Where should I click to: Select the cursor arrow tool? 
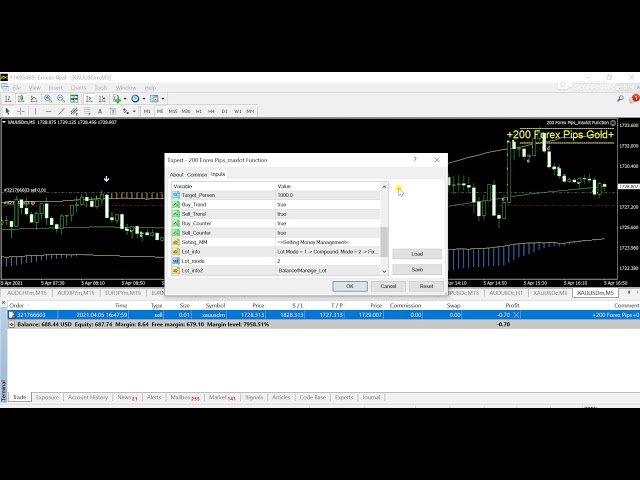(7, 111)
